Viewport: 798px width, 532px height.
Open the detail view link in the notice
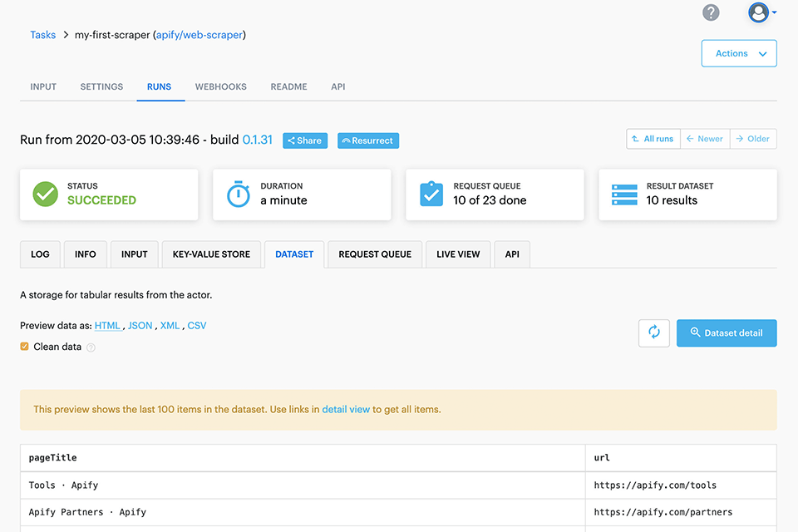(346, 409)
